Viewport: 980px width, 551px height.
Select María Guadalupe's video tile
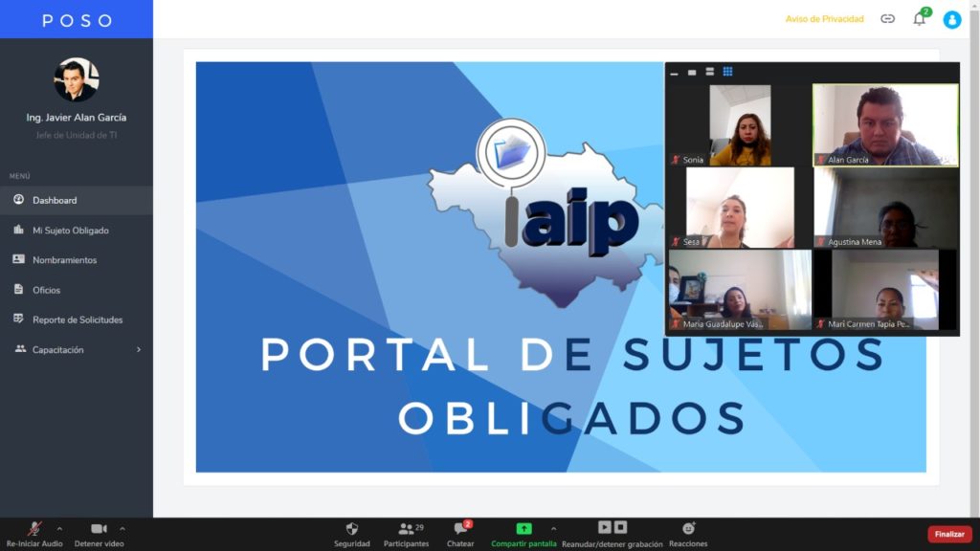coord(740,290)
